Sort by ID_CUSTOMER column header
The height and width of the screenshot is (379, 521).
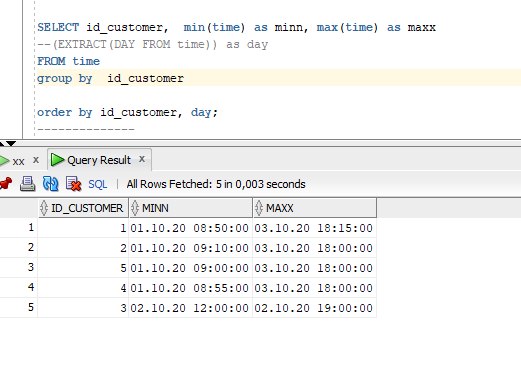click(x=83, y=208)
